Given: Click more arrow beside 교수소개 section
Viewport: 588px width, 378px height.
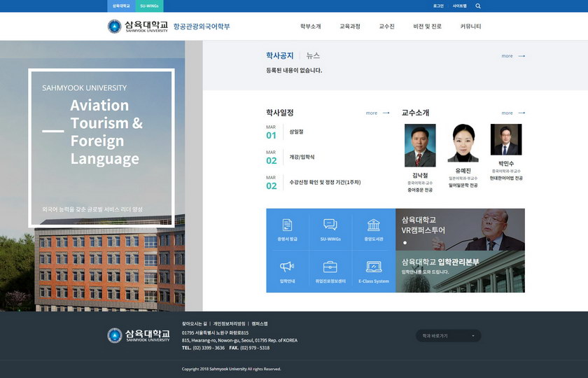Looking at the screenshot, I should (x=513, y=113).
